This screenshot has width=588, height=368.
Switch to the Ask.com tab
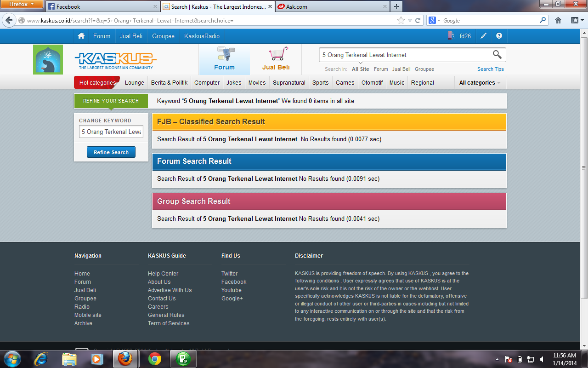pyautogui.click(x=333, y=6)
